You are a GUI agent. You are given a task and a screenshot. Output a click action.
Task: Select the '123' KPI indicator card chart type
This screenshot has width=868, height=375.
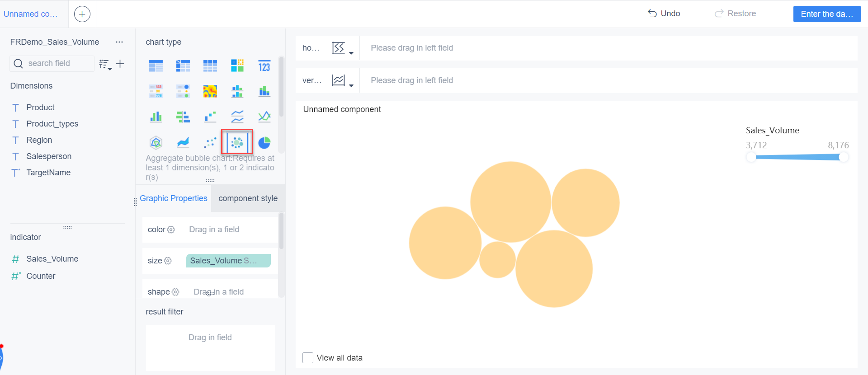(264, 66)
